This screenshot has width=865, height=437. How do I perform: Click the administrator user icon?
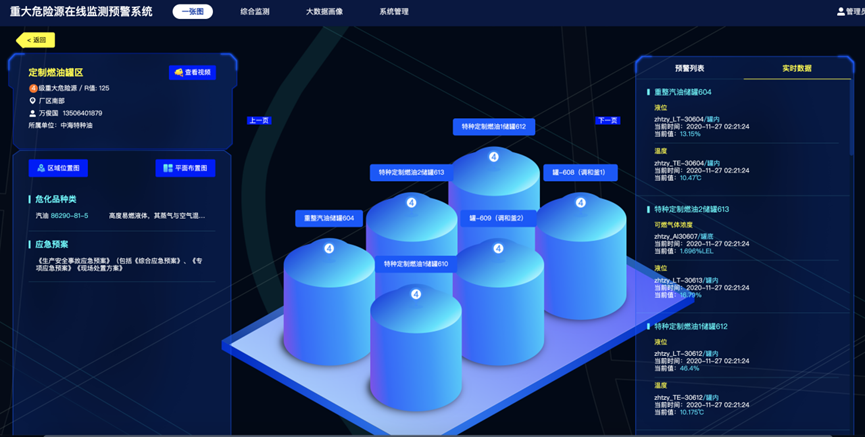pos(841,12)
